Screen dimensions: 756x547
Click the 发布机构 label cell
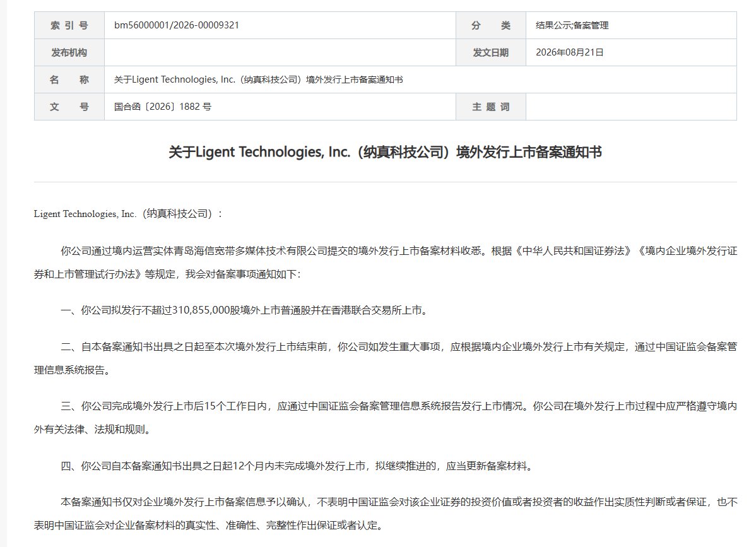(x=69, y=52)
